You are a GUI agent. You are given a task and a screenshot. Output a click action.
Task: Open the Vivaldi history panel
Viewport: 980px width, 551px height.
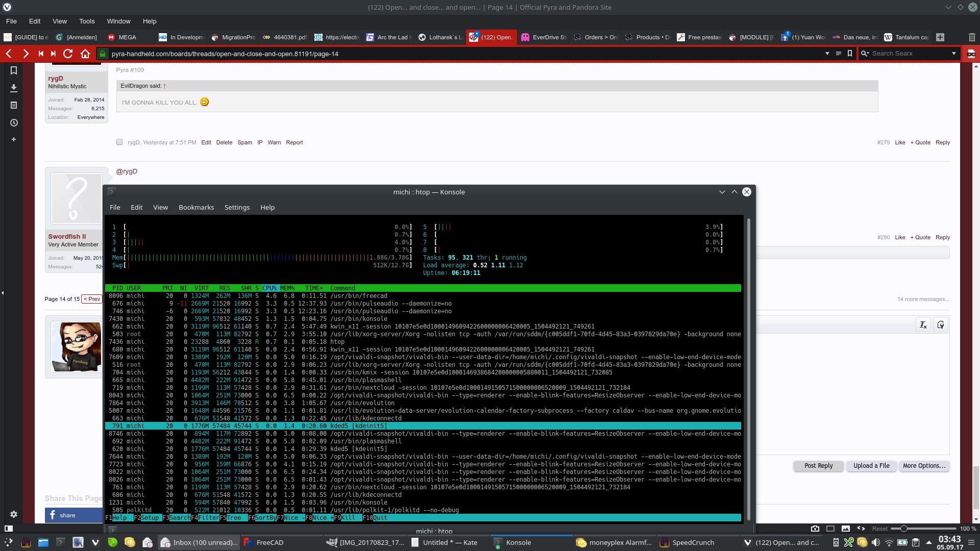tap(14, 123)
